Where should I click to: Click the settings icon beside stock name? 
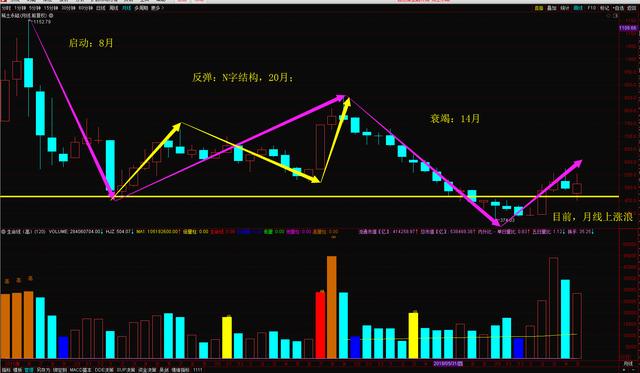click(x=51, y=16)
